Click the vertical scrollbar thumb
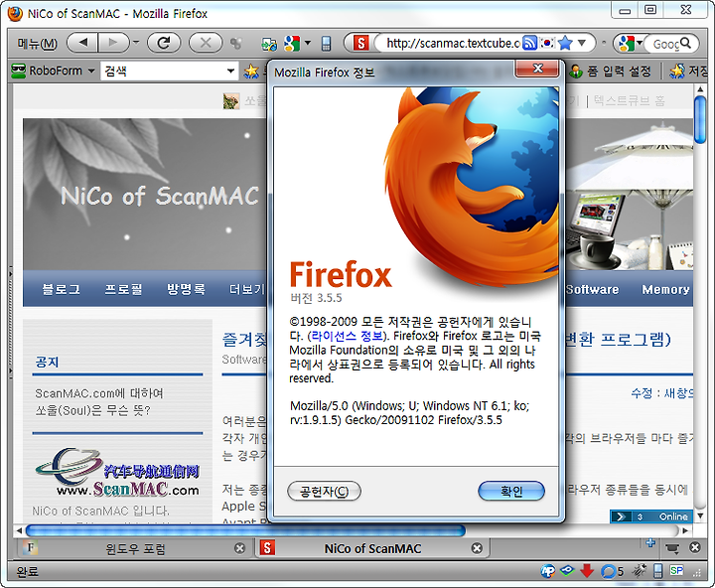The image size is (715, 588). pos(700,120)
